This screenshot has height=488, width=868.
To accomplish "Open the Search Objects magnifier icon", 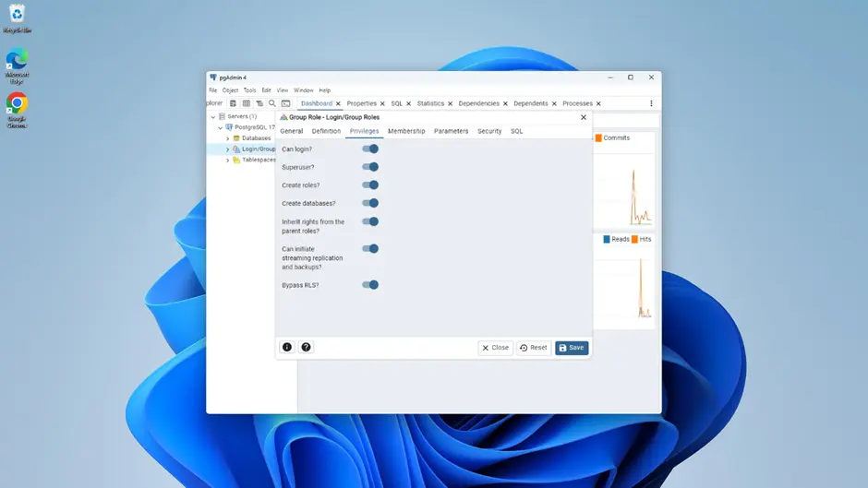I will tap(272, 103).
